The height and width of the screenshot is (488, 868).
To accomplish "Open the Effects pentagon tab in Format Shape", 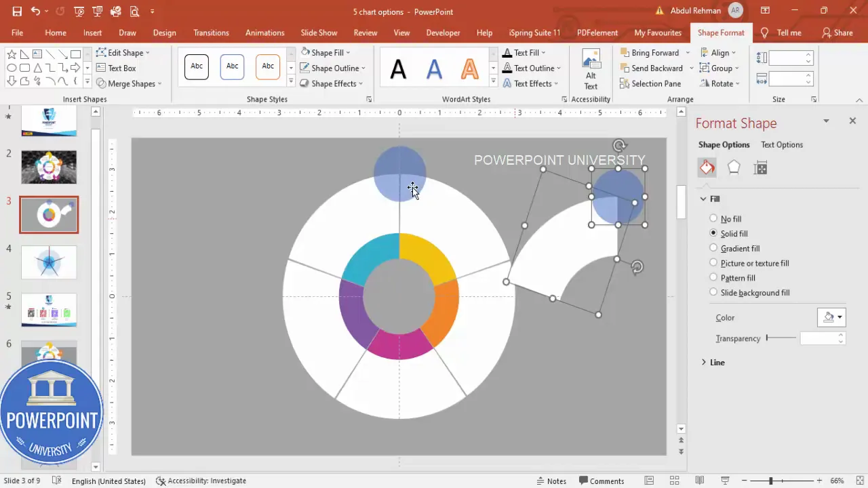I will point(734,168).
